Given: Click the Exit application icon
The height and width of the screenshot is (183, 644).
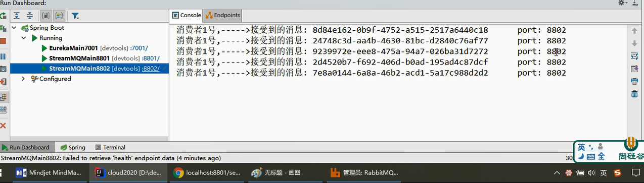Looking at the screenshot, I should tap(3, 82).
